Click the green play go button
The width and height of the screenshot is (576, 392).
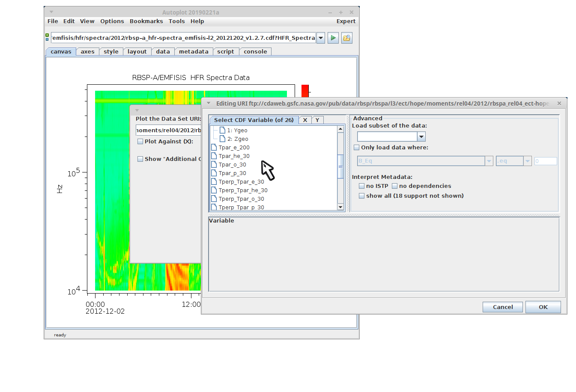pyautogui.click(x=333, y=38)
